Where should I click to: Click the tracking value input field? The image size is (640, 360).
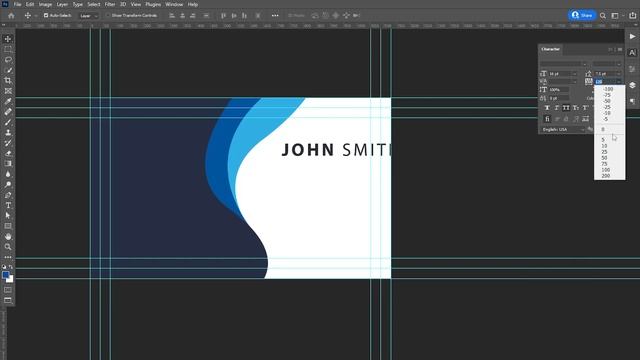pyautogui.click(x=605, y=82)
